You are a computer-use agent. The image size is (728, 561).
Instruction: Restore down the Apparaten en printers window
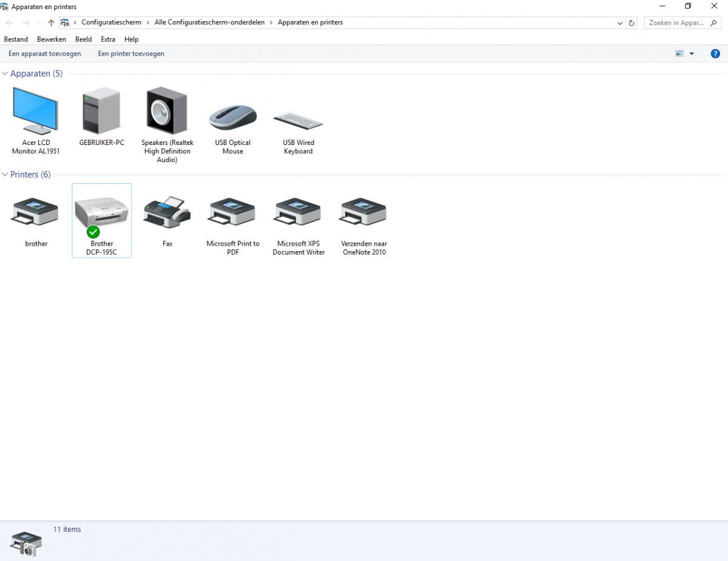pyautogui.click(x=688, y=6)
